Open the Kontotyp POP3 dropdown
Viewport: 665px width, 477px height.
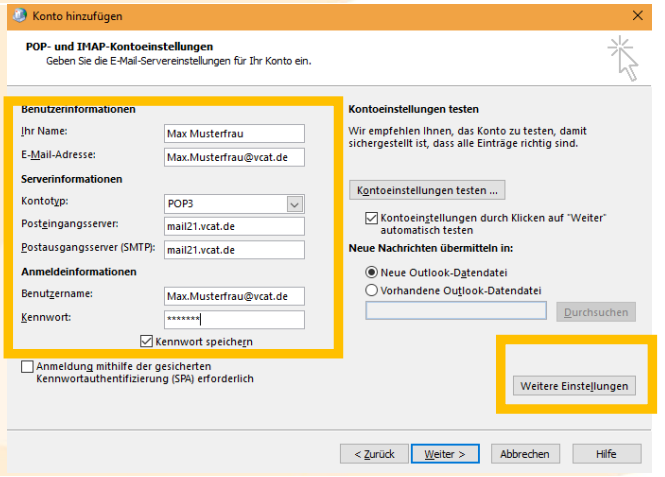(294, 204)
